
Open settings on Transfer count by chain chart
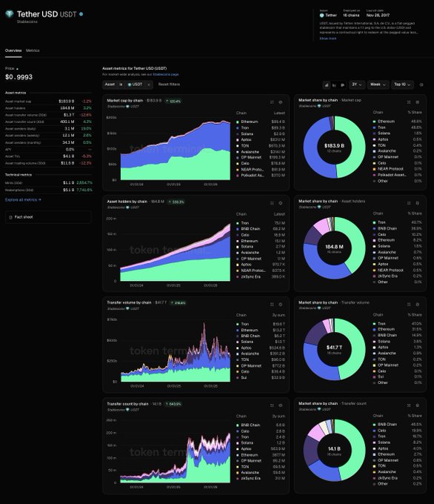(x=281, y=405)
